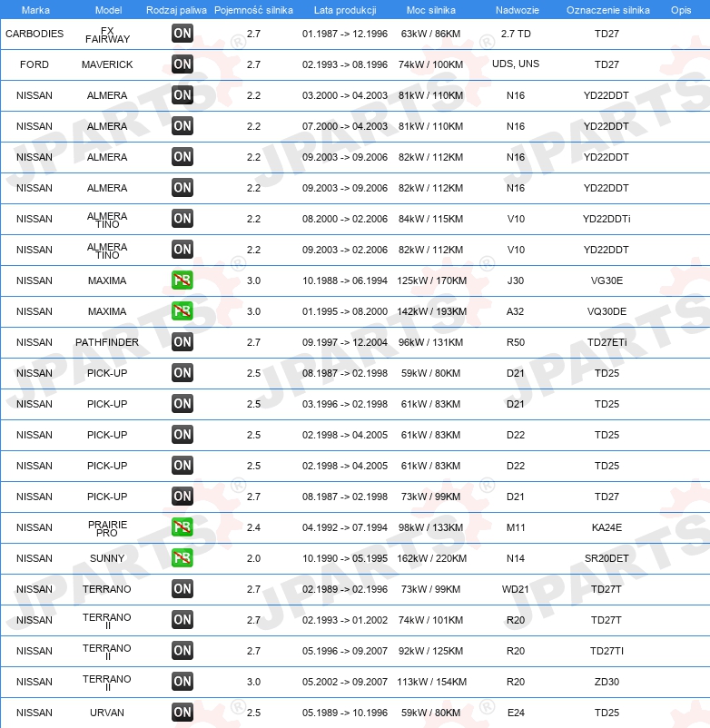Click ON icon for PICK-UP 59kW row
710x728 pixels.
click(x=182, y=373)
